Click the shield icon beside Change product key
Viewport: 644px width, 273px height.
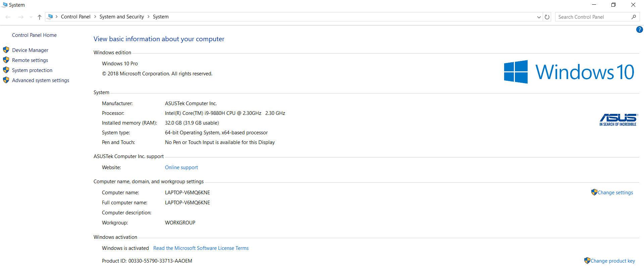click(587, 261)
